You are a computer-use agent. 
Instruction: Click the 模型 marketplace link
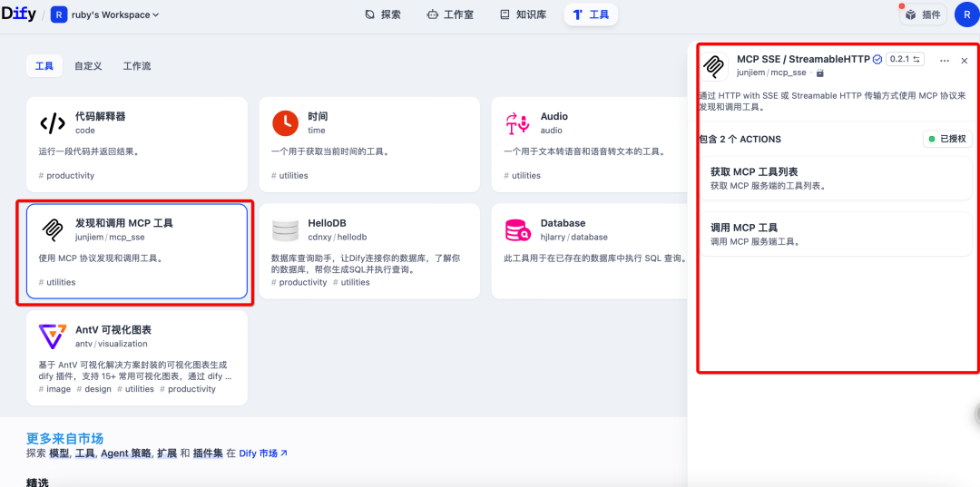point(59,453)
